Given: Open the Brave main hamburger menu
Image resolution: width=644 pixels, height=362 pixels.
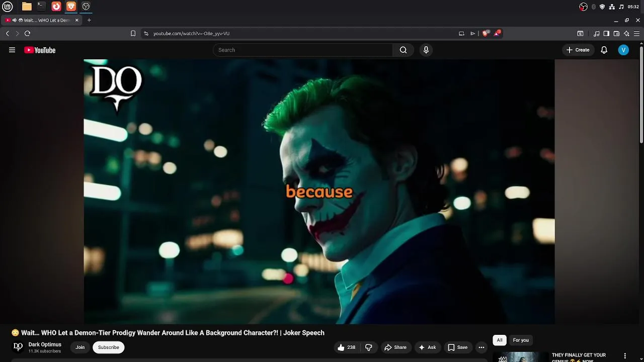Looking at the screenshot, I should [637, 33].
